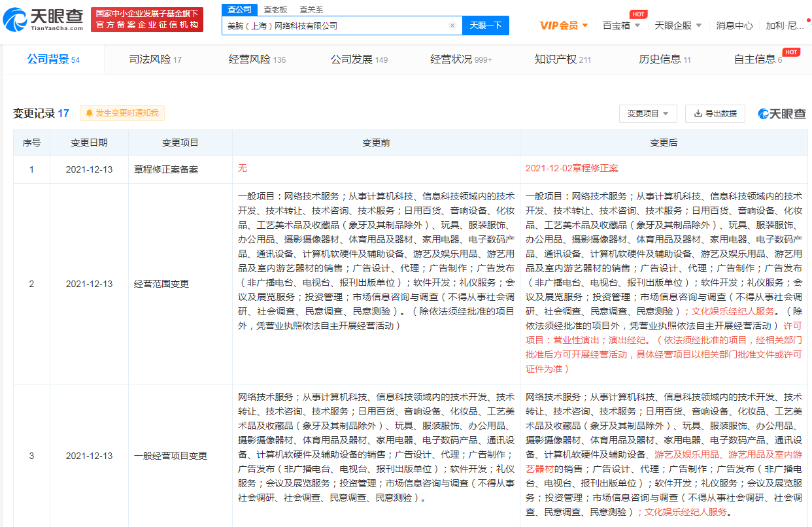Click the 2021-12-02章程修正案 red text
Image resolution: width=812 pixels, height=527 pixels.
point(571,169)
